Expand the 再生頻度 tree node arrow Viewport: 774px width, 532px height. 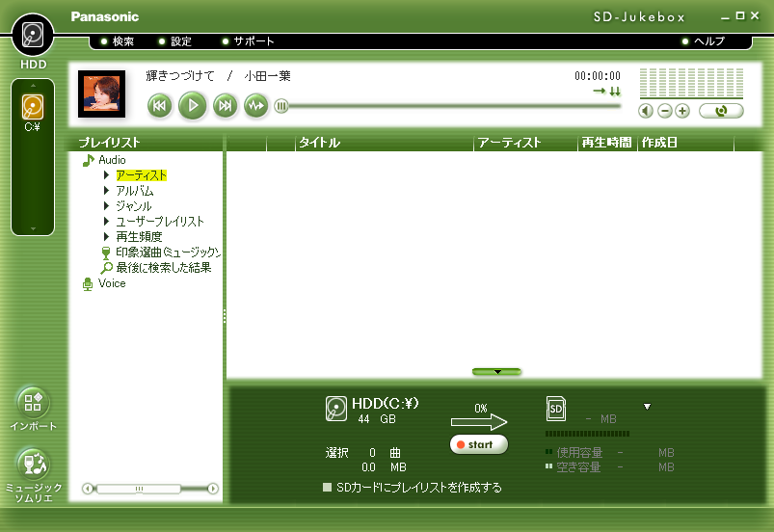coord(106,236)
